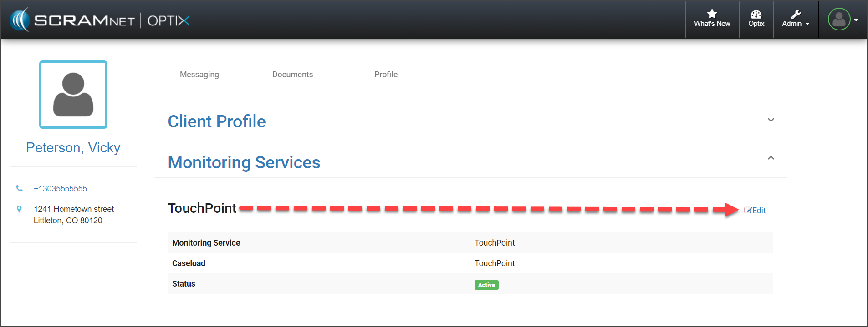This screenshot has width=868, height=327.
Task: Open the Peterson, Vicky name link
Action: pyautogui.click(x=73, y=148)
